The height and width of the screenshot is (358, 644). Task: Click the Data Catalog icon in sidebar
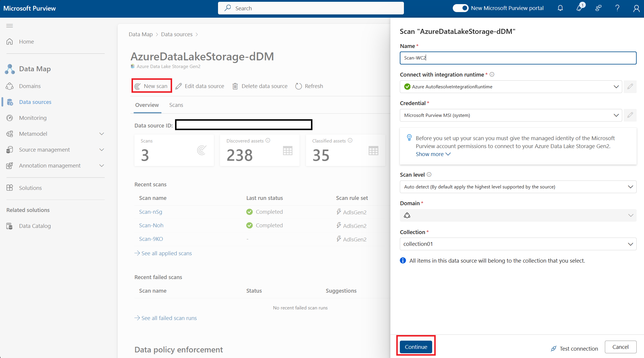10,225
